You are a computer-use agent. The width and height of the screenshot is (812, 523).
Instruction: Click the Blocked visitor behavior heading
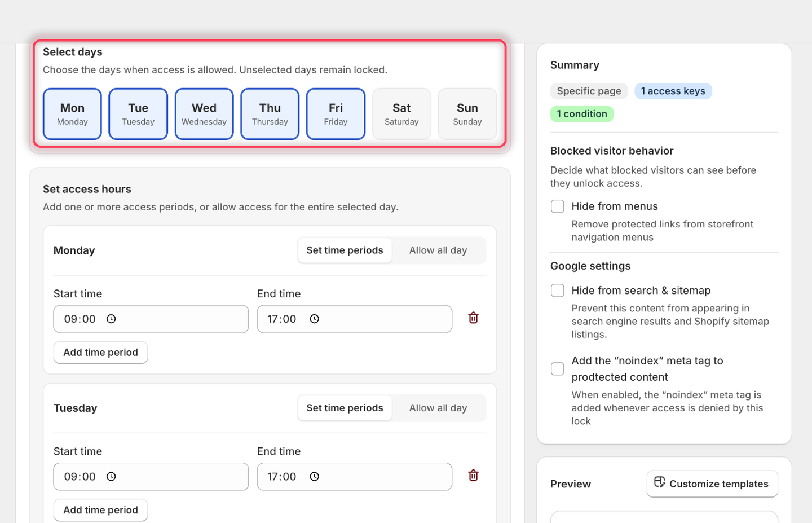tap(612, 151)
